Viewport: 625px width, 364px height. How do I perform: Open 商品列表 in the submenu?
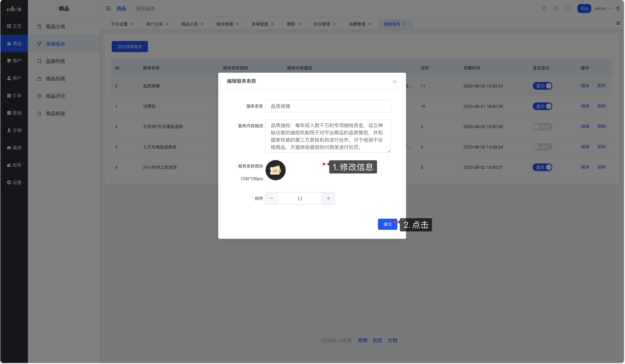pyautogui.click(x=55, y=79)
